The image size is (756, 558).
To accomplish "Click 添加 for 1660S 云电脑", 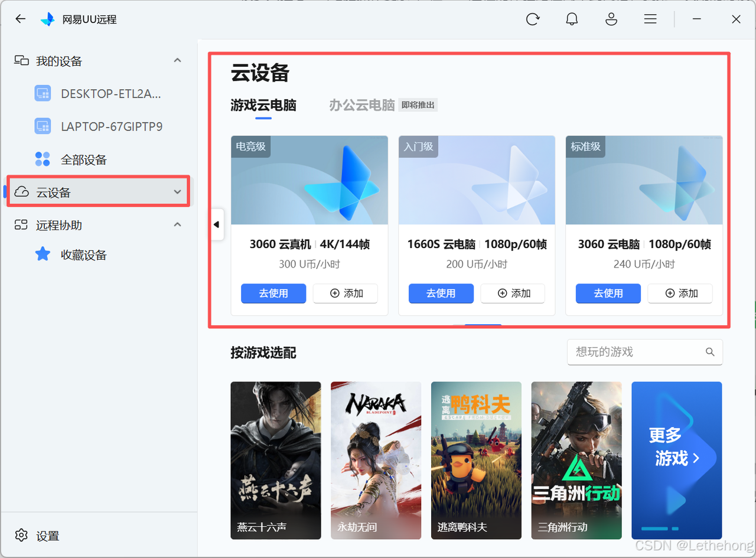I will 513,293.
